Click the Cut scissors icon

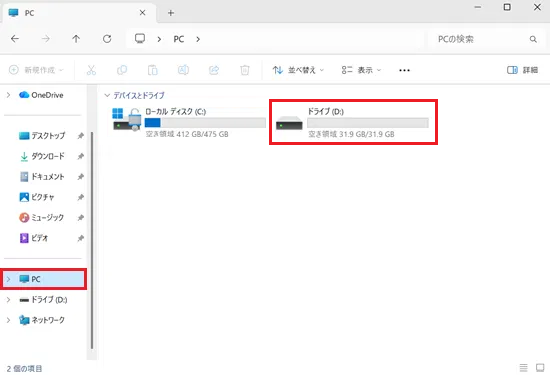(x=91, y=70)
